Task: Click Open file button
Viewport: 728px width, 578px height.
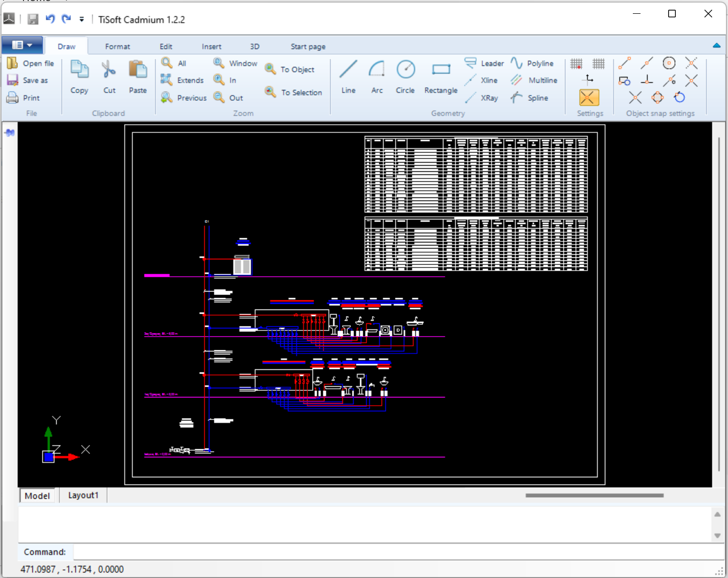Action: [31, 63]
